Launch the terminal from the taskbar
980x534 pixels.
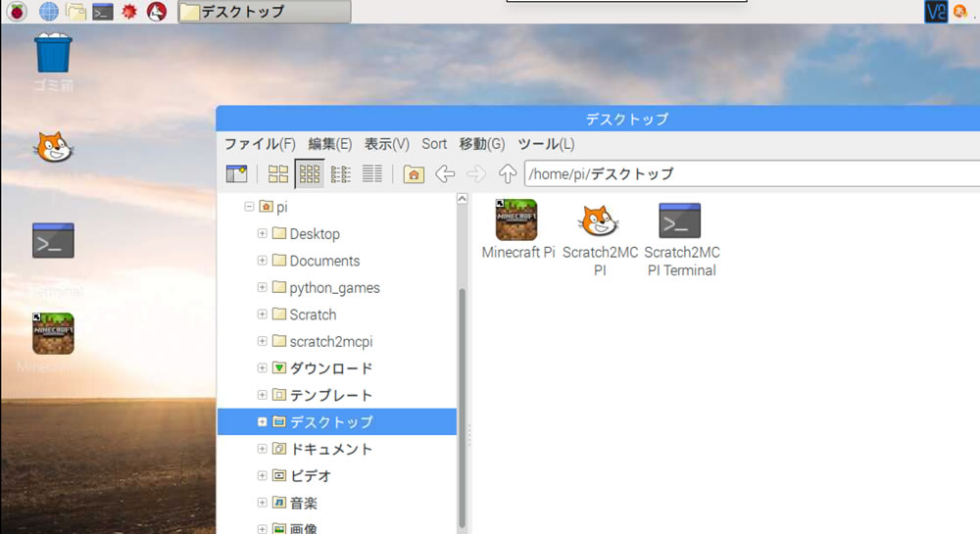click(x=103, y=11)
